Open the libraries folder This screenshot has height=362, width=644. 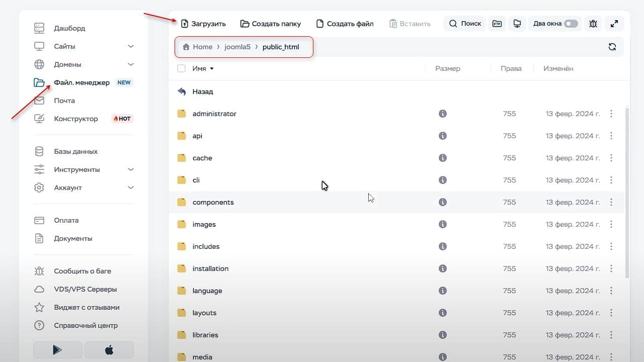(205, 335)
